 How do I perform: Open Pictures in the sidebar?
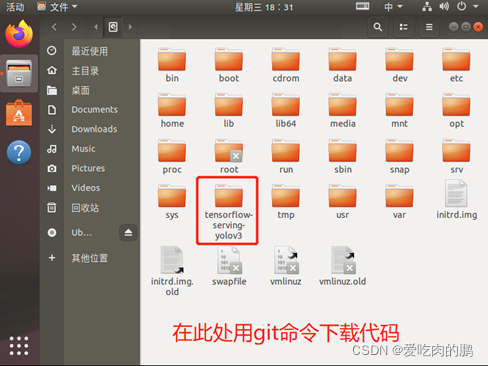[x=90, y=168]
